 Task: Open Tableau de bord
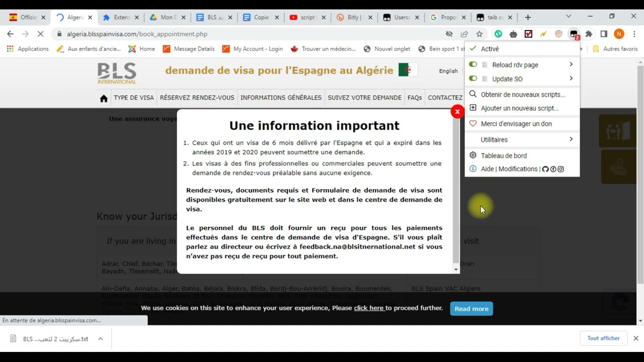click(504, 156)
